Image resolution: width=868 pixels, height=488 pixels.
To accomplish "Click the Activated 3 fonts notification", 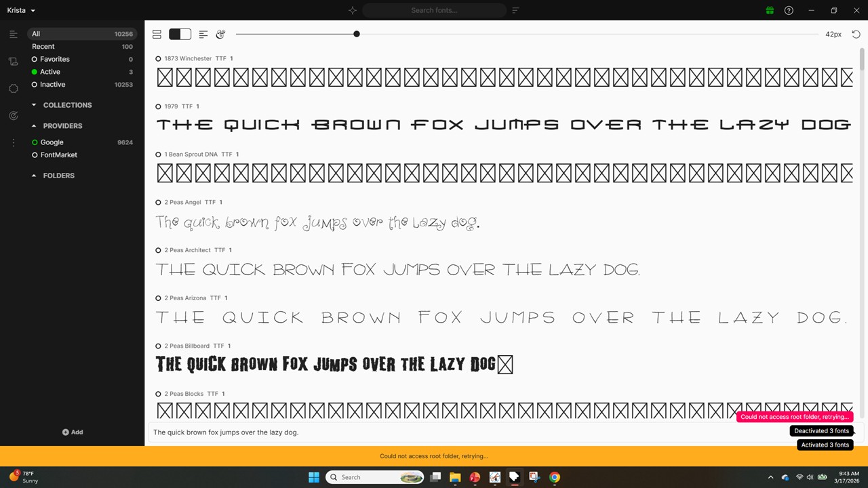I will coord(825,445).
